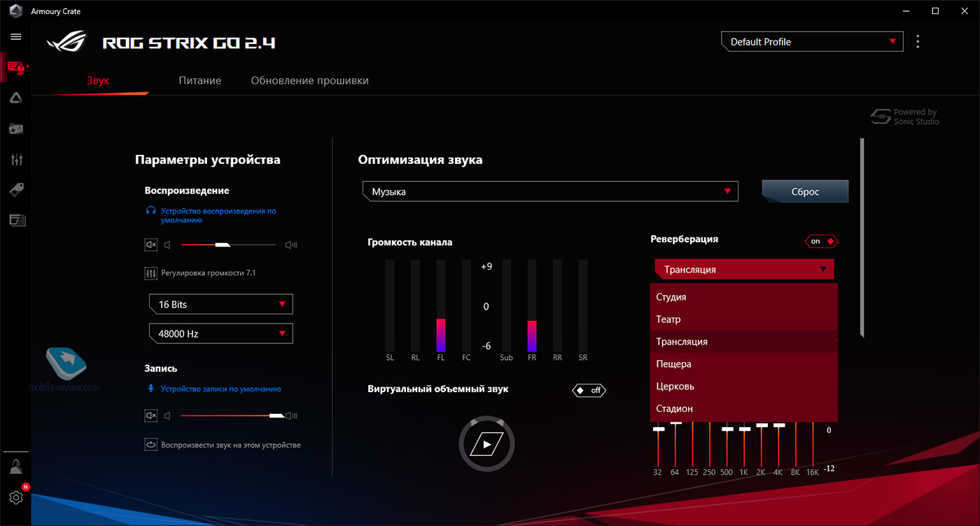
Task: Click the 1K equalizer band slider
Action: tap(745, 443)
